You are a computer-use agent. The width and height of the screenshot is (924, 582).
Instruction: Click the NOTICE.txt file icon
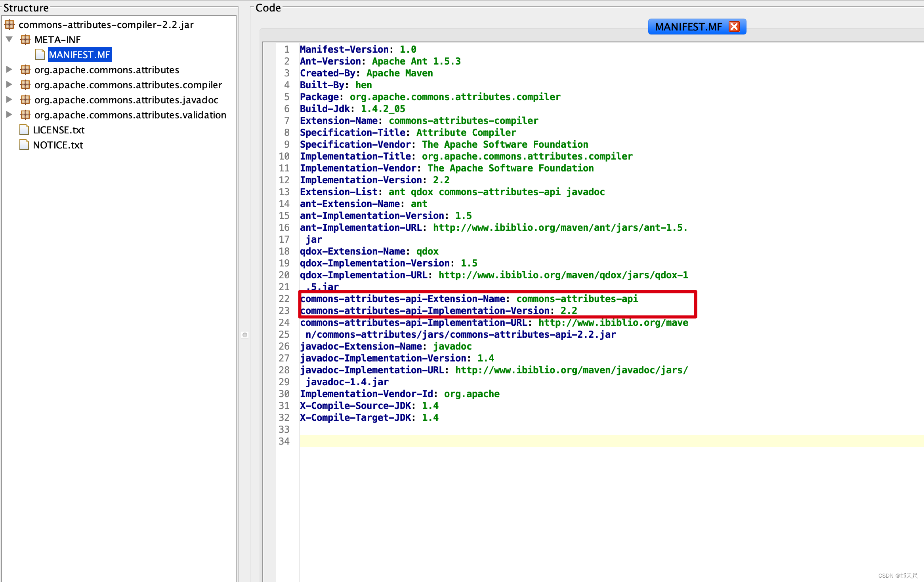[x=24, y=145]
